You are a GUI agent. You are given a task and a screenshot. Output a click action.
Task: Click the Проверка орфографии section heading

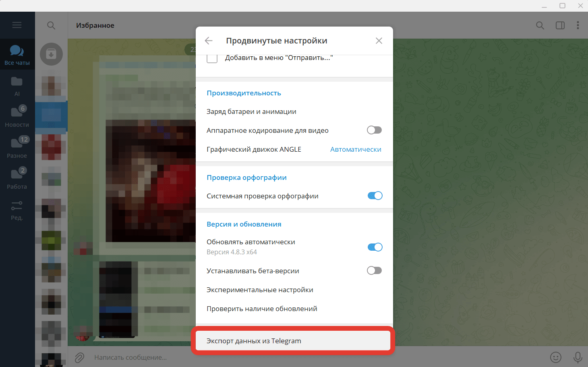coord(246,177)
